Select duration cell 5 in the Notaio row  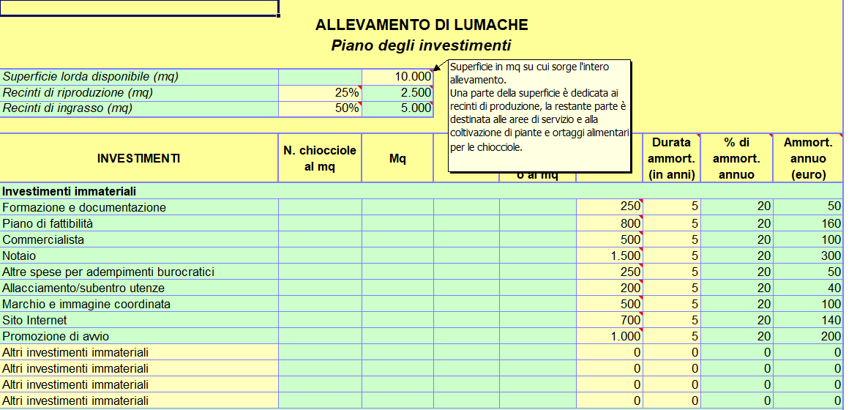pos(671,256)
